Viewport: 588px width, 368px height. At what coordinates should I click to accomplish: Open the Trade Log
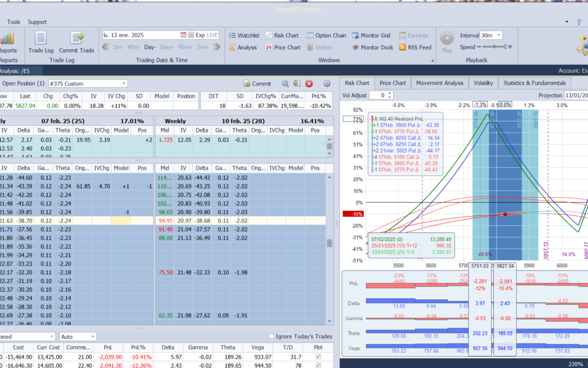pyautogui.click(x=41, y=42)
